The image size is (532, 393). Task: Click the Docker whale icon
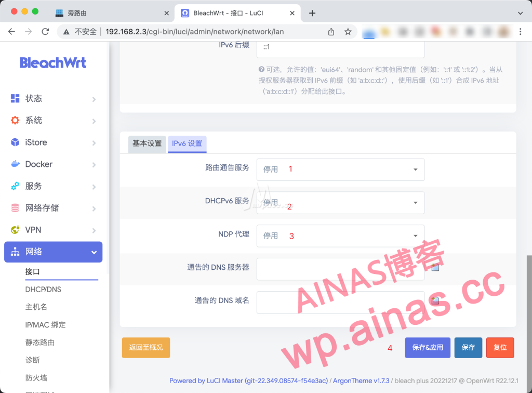(15, 164)
